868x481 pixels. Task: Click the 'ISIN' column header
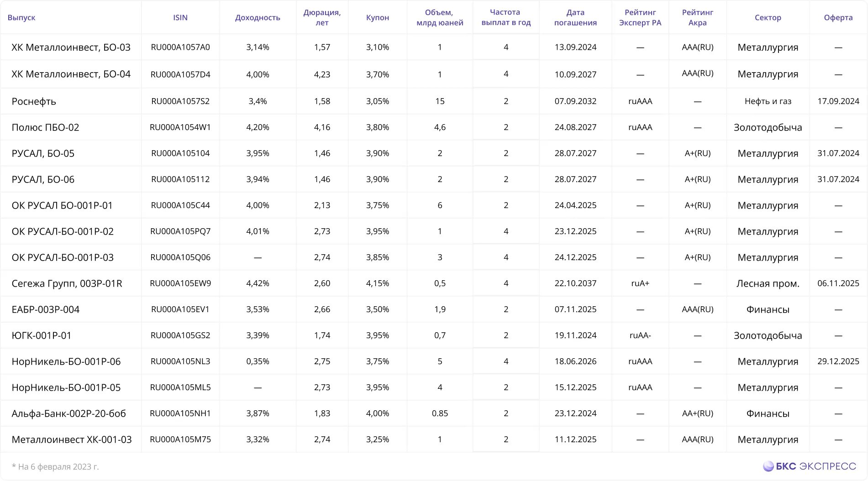[x=180, y=17]
